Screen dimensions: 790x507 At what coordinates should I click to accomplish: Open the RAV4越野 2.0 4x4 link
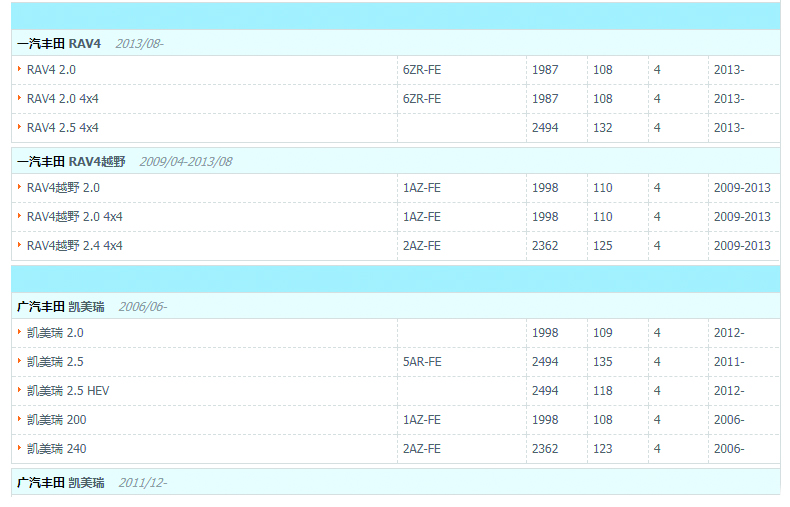75,217
